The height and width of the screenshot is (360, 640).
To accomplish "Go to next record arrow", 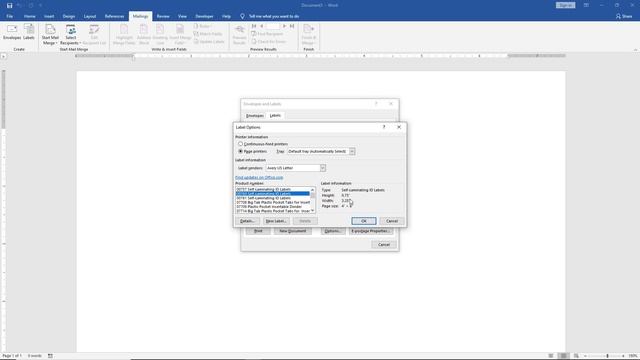I will tap(284, 26).
